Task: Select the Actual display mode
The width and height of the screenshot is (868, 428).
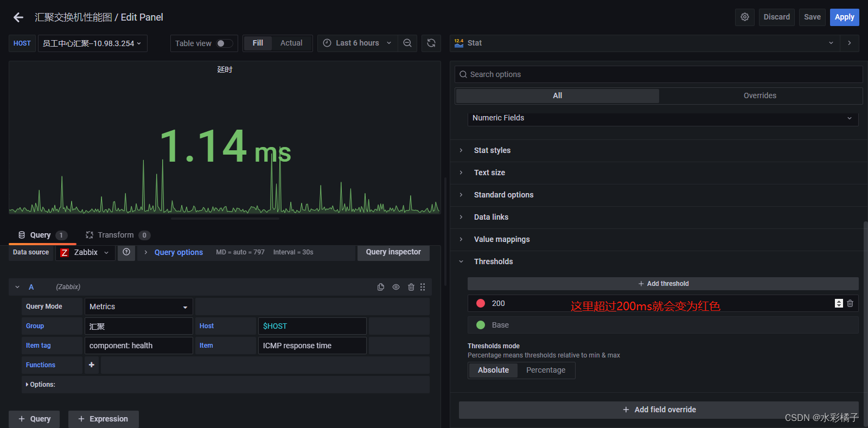Action: [291, 43]
